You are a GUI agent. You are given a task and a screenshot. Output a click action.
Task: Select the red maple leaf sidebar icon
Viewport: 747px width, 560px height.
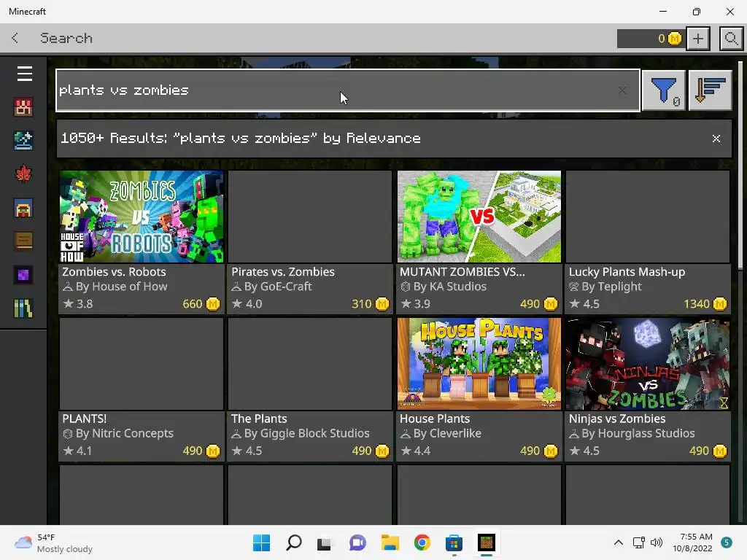pos(23,174)
